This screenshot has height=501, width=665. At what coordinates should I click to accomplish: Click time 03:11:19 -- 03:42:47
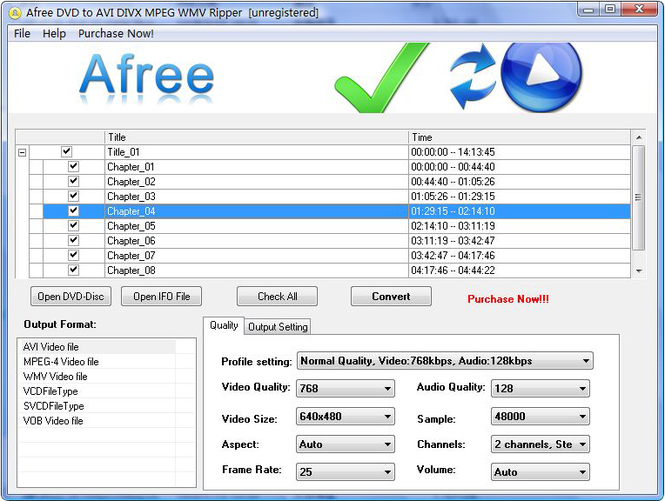coord(453,241)
